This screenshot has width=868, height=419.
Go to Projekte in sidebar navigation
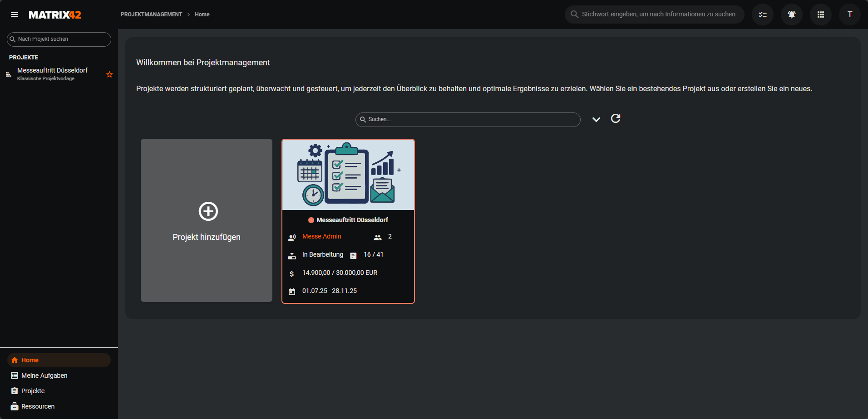[33, 391]
